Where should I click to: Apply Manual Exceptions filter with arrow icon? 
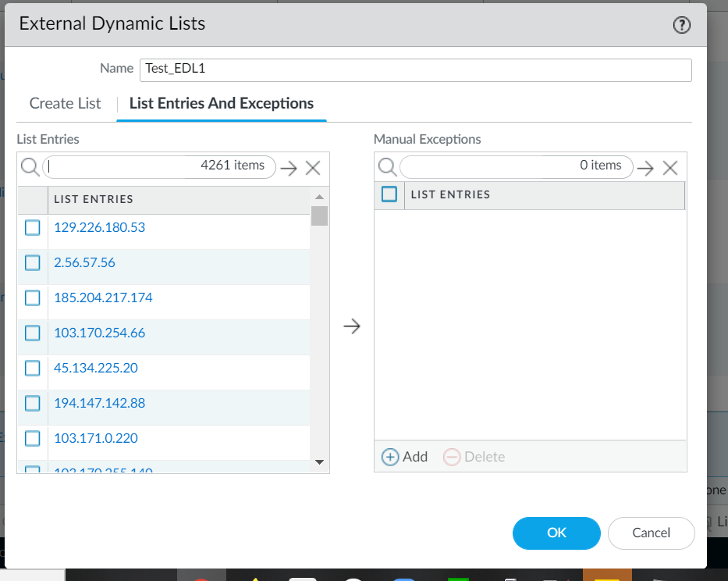[x=645, y=167]
